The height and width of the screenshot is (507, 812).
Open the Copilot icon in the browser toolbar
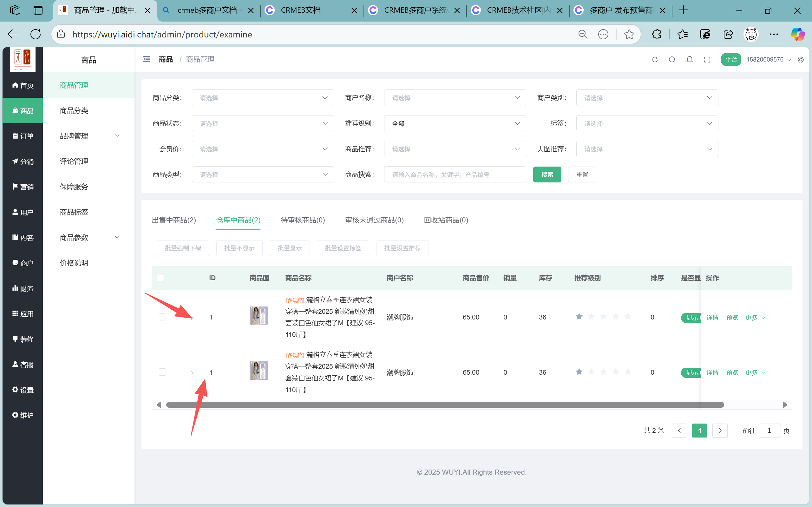coord(798,34)
